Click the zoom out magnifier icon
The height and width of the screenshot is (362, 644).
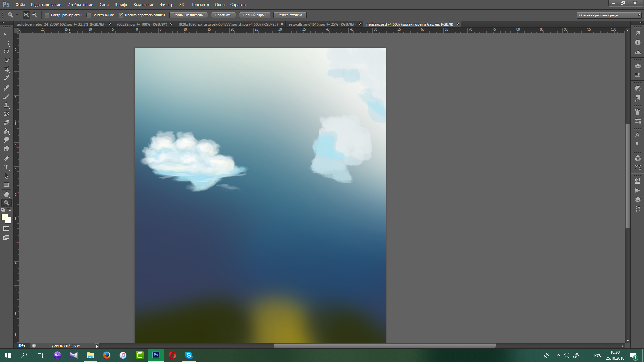coord(35,15)
